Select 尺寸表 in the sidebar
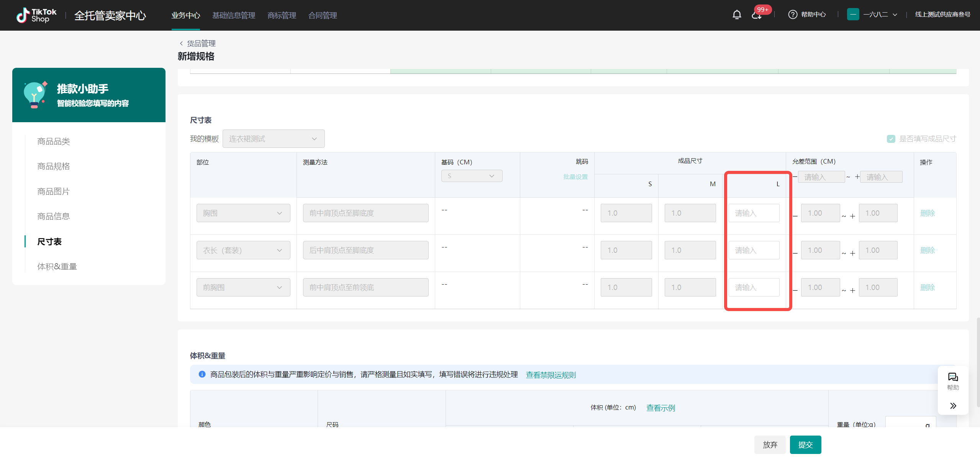Image resolution: width=980 pixels, height=462 pixels. pyautogui.click(x=49, y=242)
